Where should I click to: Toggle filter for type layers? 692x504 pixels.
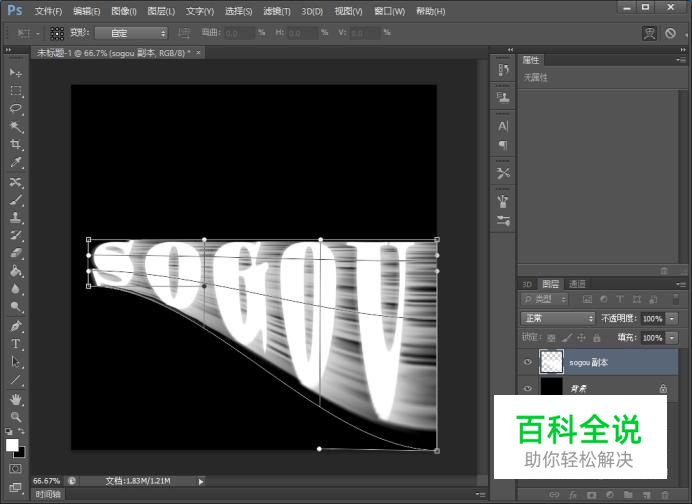(620, 299)
